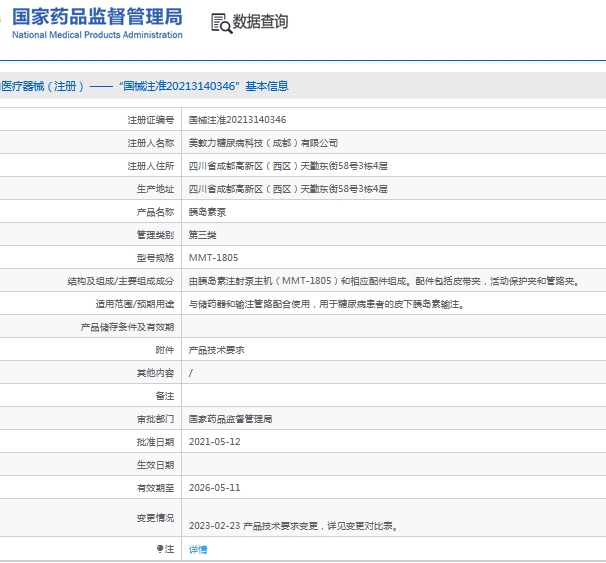
Task: Click the 变更情况 label
Action: point(155,518)
